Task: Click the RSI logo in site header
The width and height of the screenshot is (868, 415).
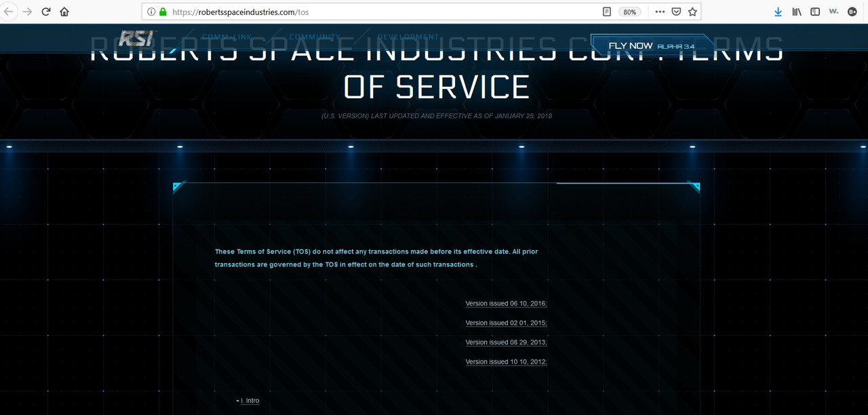Action: 138,39
